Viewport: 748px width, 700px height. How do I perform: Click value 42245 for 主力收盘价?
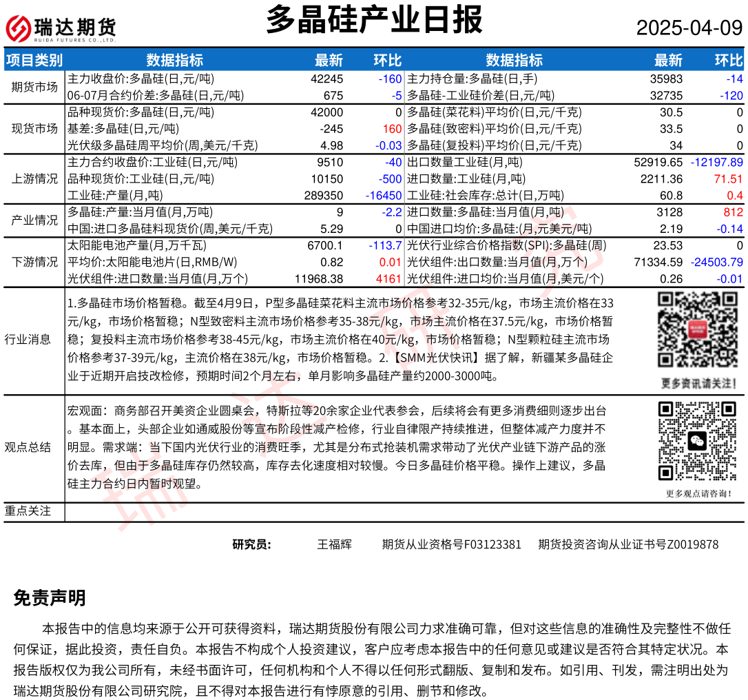pos(326,79)
